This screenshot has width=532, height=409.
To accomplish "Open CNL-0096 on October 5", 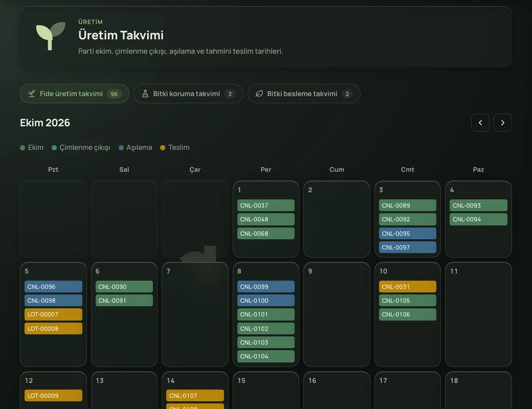I will point(53,287).
